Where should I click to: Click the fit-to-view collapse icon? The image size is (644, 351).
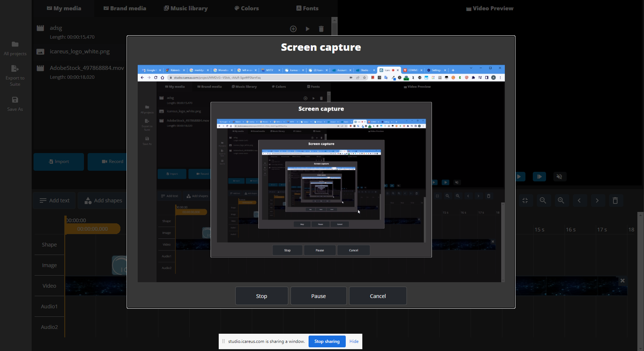click(x=525, y=201)
